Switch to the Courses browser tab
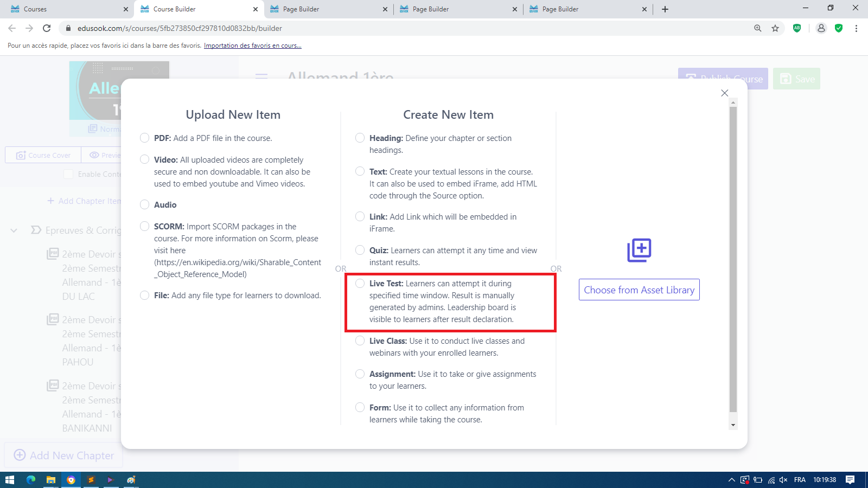Viewport: 868px width, 488px height. coord(65,9)
